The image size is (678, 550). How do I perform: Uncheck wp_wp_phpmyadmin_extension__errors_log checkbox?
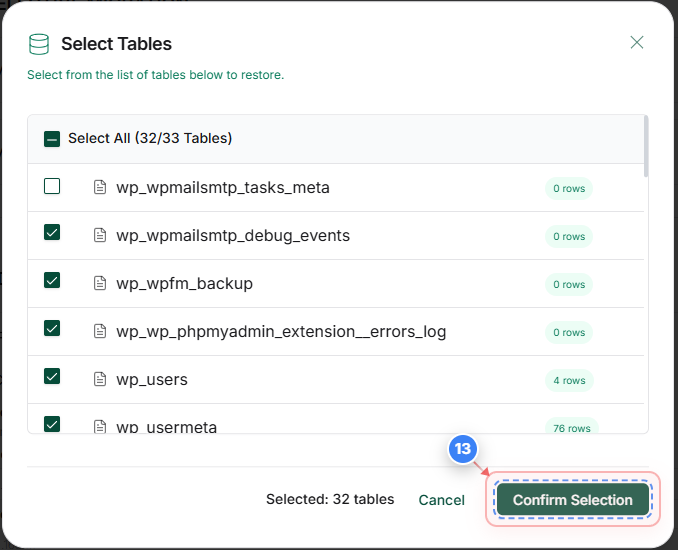(52, 328)
